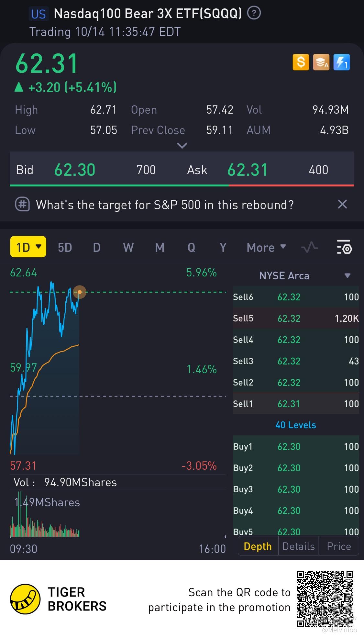Tap the Prev Close value 59.11
364x638 pixels.
pos(220,130)
